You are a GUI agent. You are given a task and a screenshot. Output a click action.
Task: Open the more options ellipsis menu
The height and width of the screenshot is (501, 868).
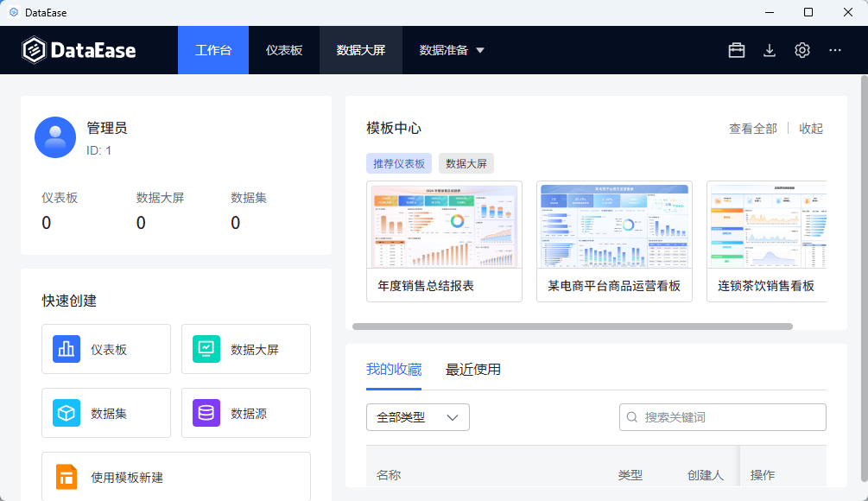click(x=834, y=50)
